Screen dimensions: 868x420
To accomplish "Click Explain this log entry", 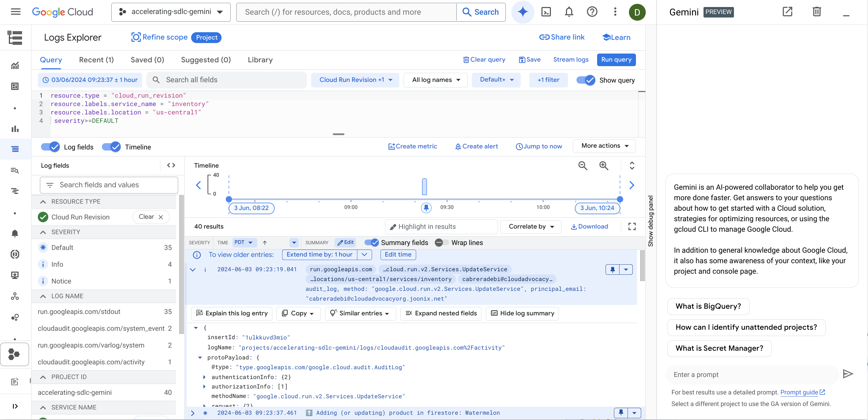I will (232, 313).
